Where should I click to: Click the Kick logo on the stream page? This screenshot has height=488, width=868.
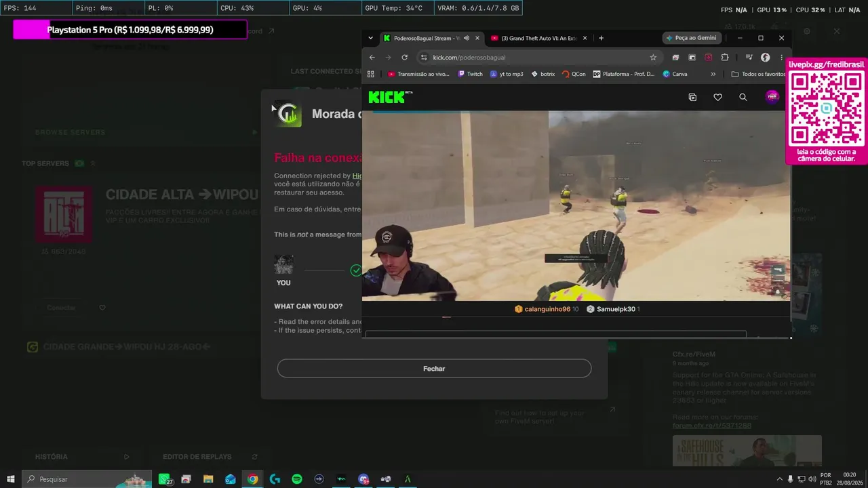(x=390, y=97)
